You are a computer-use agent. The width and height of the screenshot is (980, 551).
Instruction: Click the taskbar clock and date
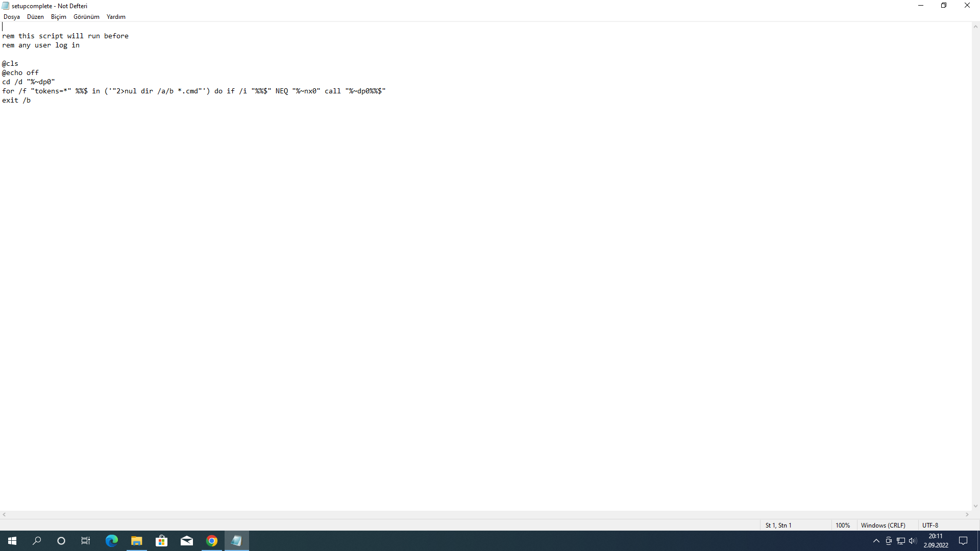(936, 541)
